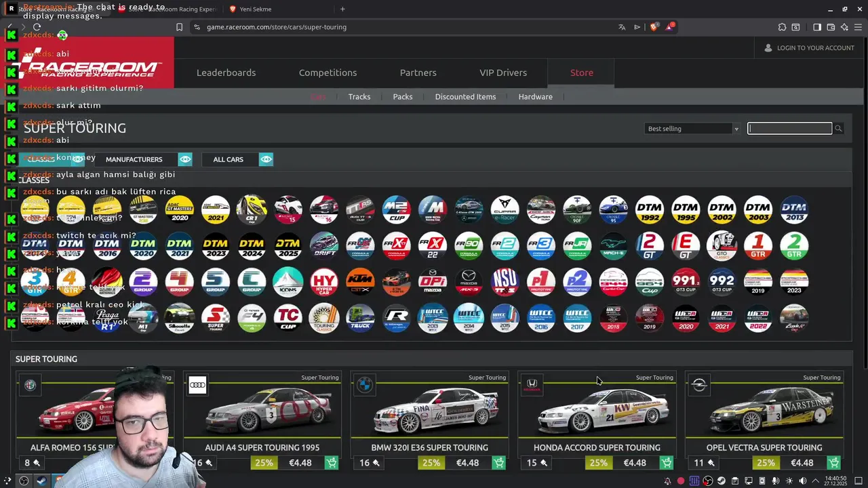This screenshot has width=868, height=488.
Task: Pick the KTM GTX class icon
Action: pyautogui.click(x=360, y=282)
